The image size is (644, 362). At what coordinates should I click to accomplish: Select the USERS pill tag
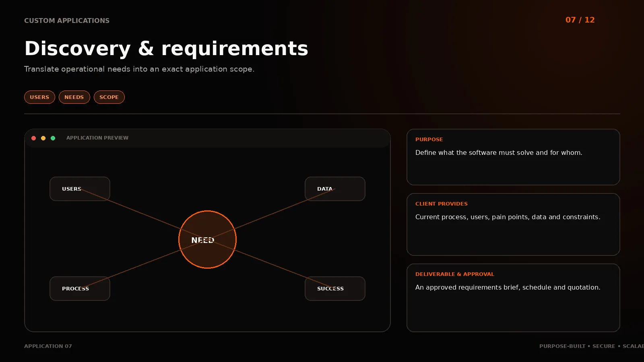pyautogui.click(x=39, y=97)
